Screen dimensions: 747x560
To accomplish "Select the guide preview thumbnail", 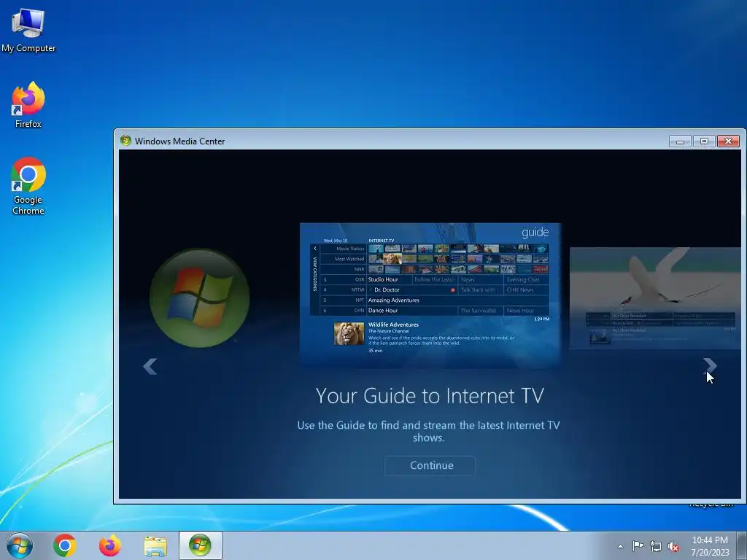I will [x=430, y=295].
